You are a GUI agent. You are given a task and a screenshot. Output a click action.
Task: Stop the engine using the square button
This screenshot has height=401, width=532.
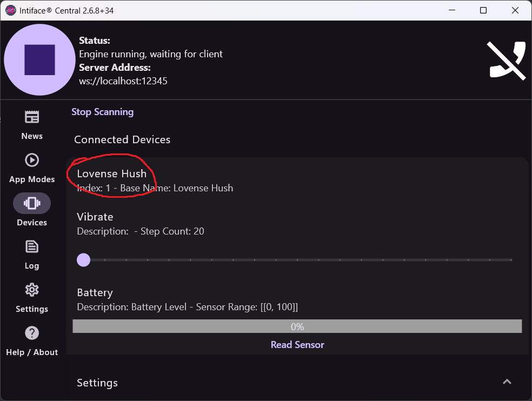(x=39, y=59)
